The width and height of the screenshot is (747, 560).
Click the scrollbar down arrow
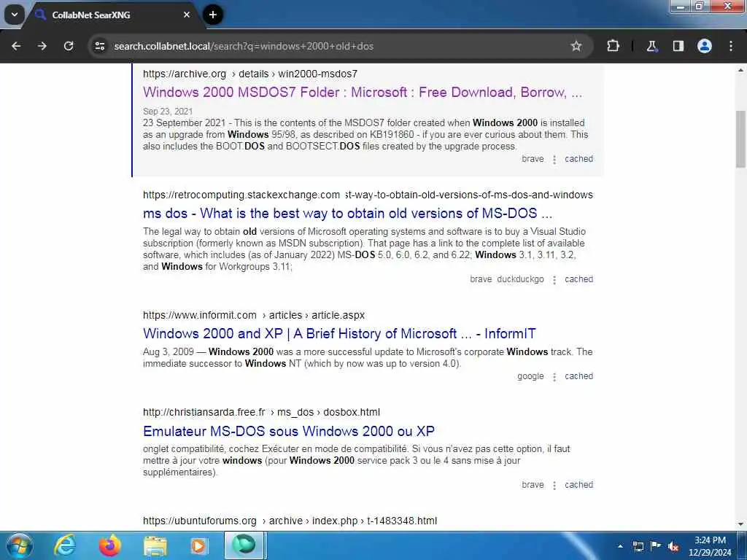(x=741, y=524)
